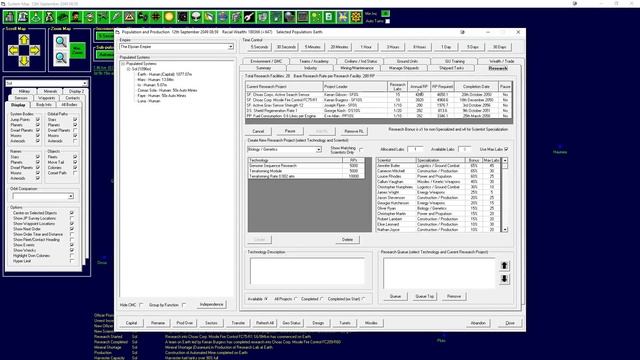Screen dimensions: 640x360
Task: Open the last yellow gear toolbar icon
Action: (356, 17)
